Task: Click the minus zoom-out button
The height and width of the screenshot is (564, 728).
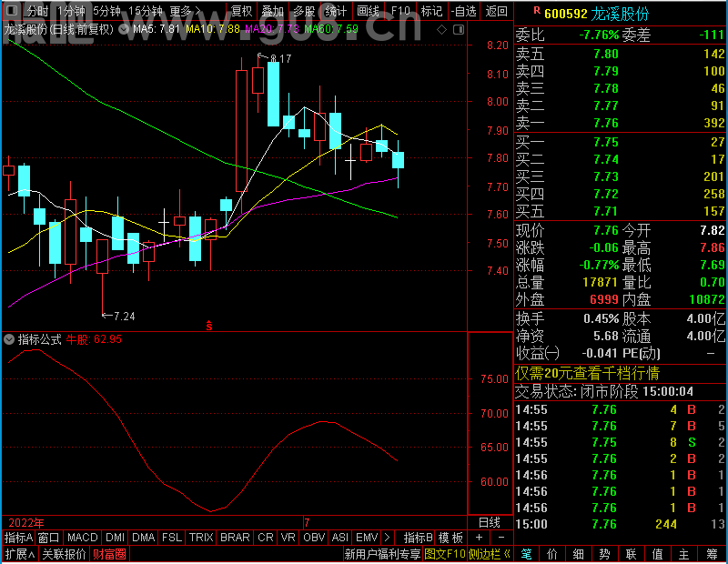Action: 501,538
